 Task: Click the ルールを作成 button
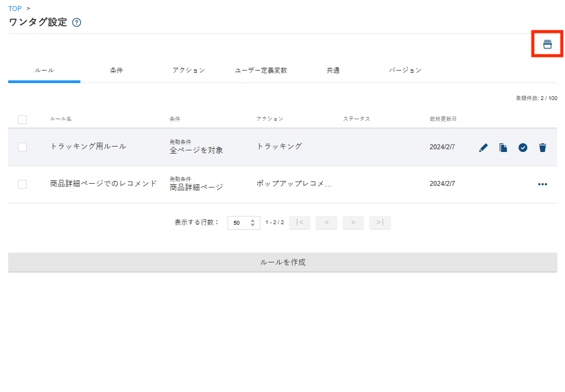coord(282,262)
